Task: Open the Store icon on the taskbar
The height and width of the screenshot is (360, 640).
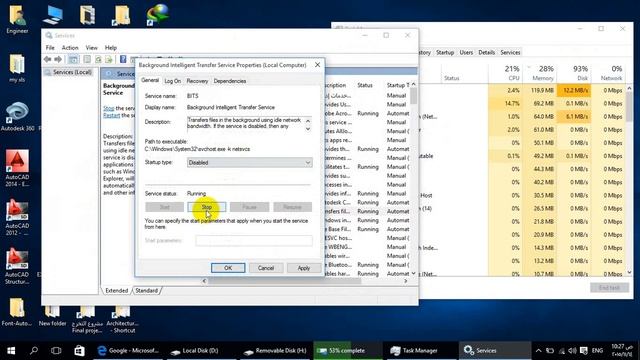Action: click(x=79, y=351)
